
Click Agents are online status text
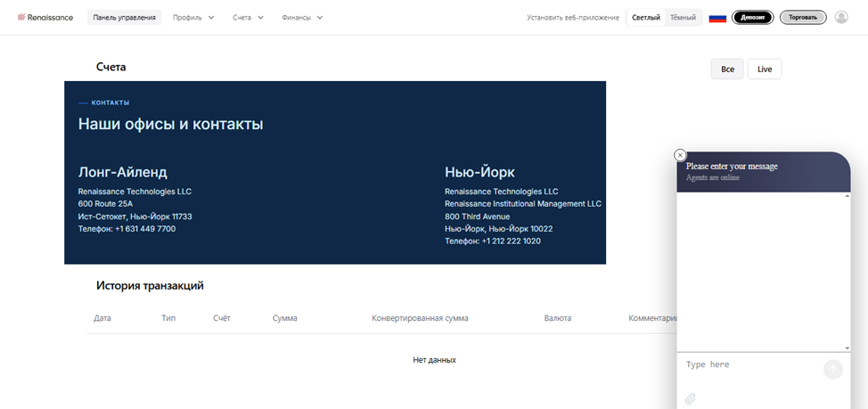pyautogui.click(x=712, y=177)
